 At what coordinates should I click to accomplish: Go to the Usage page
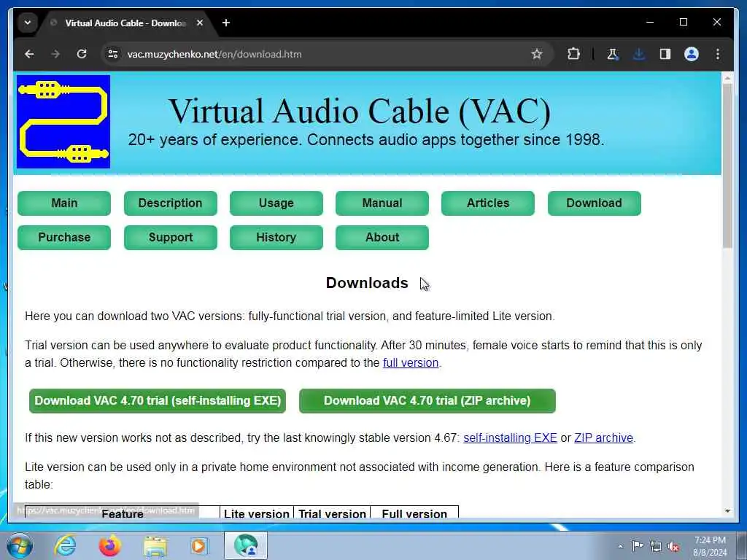pos(276,203)
